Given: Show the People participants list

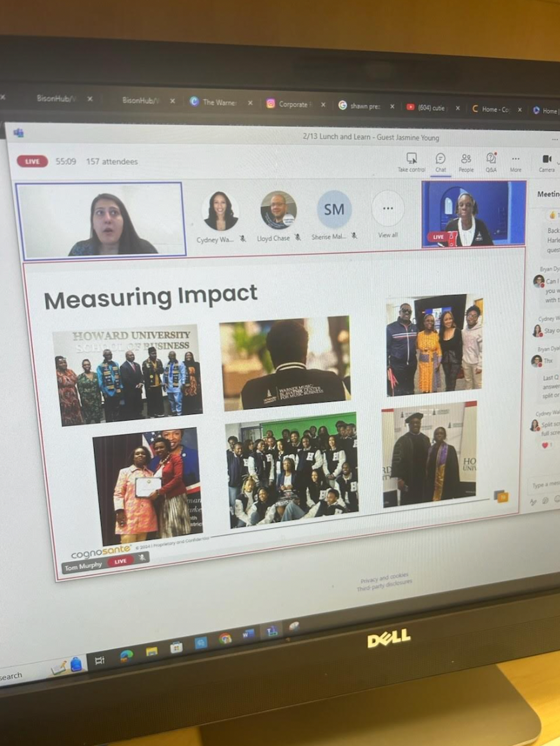Looking at the screenshot, I should (x=466, y=163).
